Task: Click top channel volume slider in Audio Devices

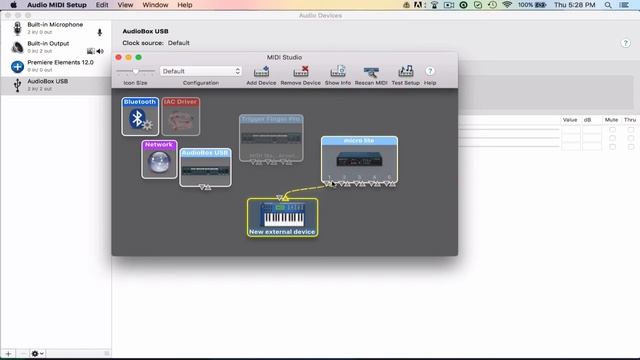Action: pos(509,129)
